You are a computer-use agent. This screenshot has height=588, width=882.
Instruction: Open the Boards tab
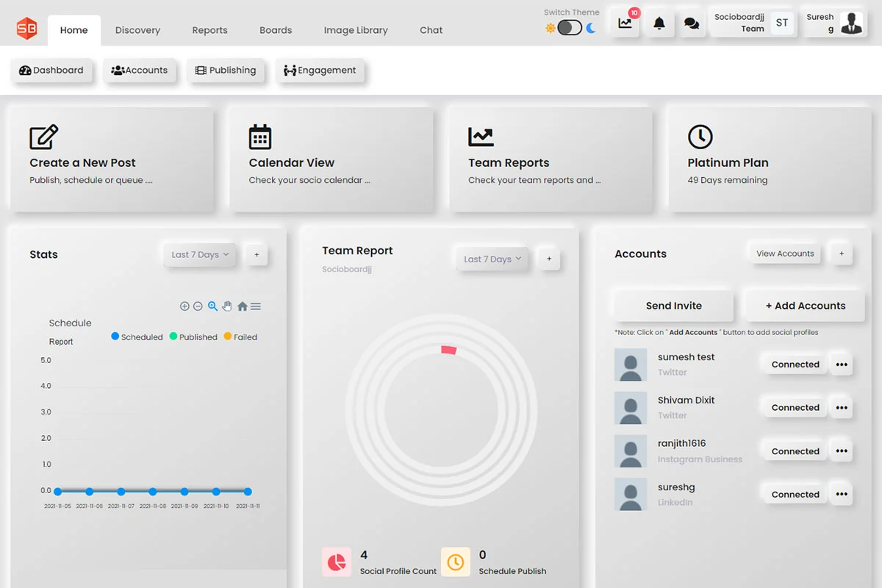tap(276, 30)
